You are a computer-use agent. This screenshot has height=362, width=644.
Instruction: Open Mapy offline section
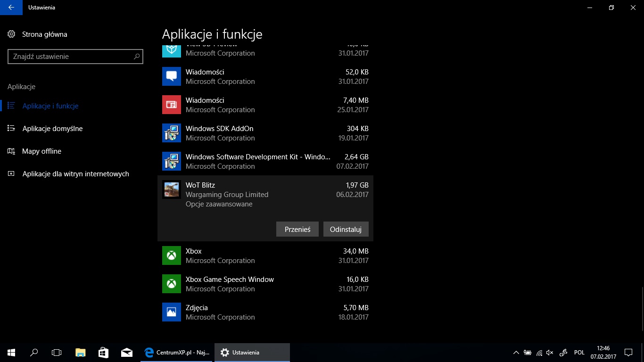click(41, 151)
